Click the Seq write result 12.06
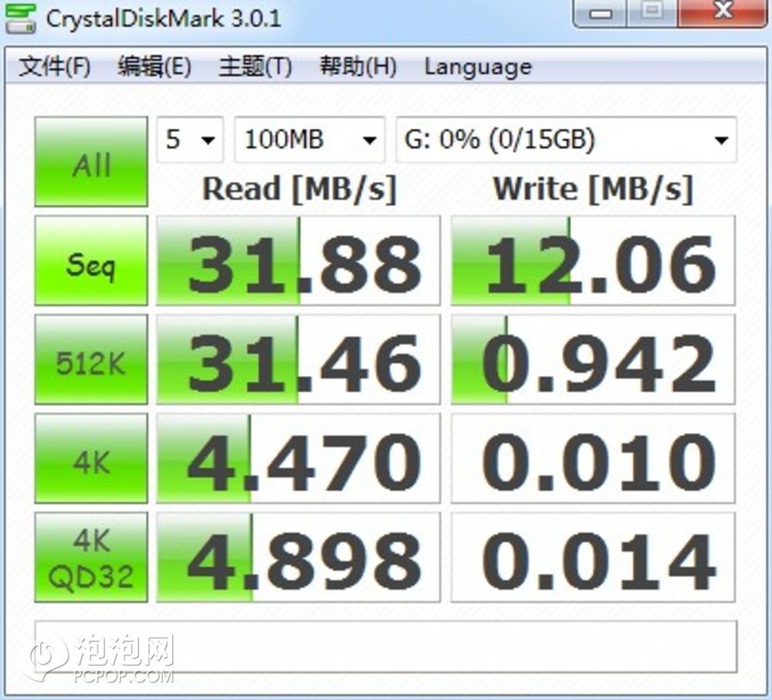The image size is (772, 700). coord(593,260)
